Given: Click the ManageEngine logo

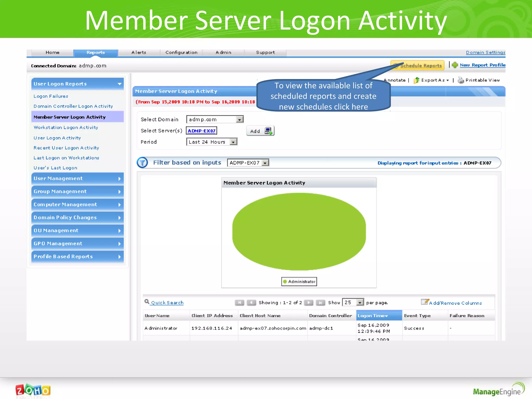Looking at the screenshot, I should [498, 389].
